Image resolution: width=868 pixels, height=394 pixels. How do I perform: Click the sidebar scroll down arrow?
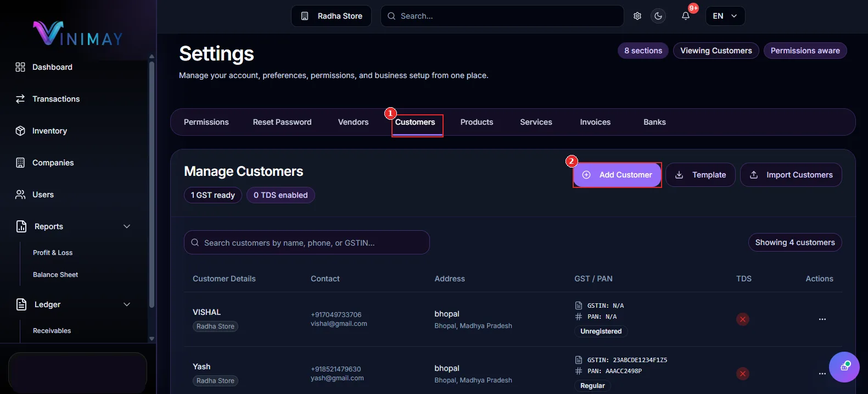152,339
